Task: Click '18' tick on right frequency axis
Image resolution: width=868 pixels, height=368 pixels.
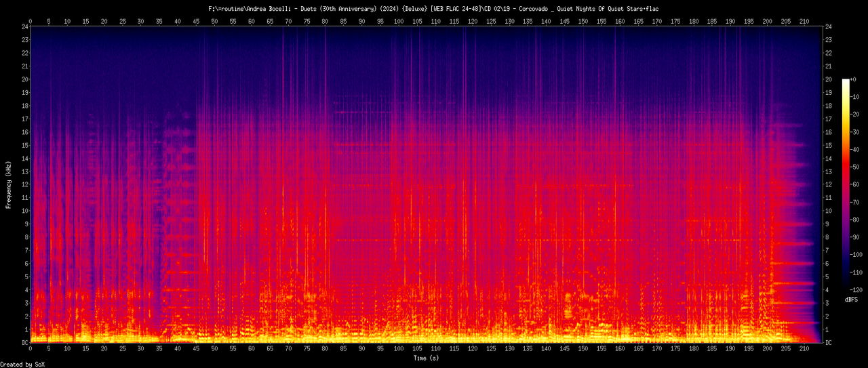Action: point(829,106)
